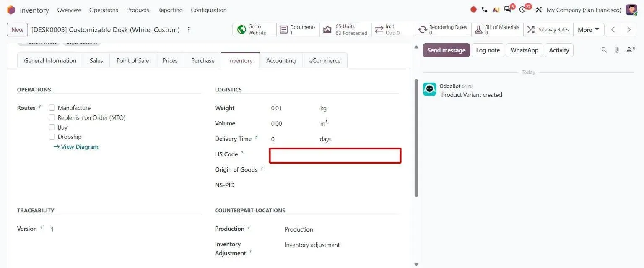
Task: Click the OdooBot avatar
Action: click(430, 89)
